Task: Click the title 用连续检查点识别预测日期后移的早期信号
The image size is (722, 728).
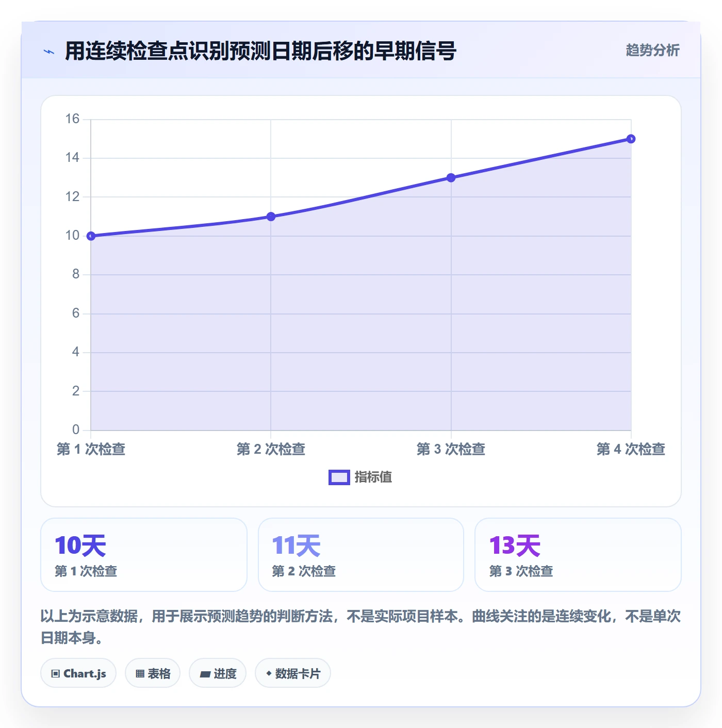Action: pos(260,51)
